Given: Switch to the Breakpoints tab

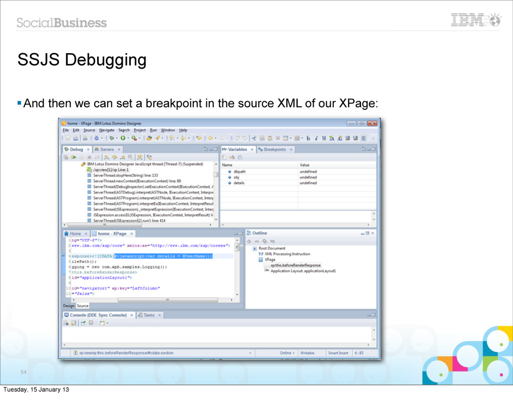Looking at the screenshot, I should (275, 149).
